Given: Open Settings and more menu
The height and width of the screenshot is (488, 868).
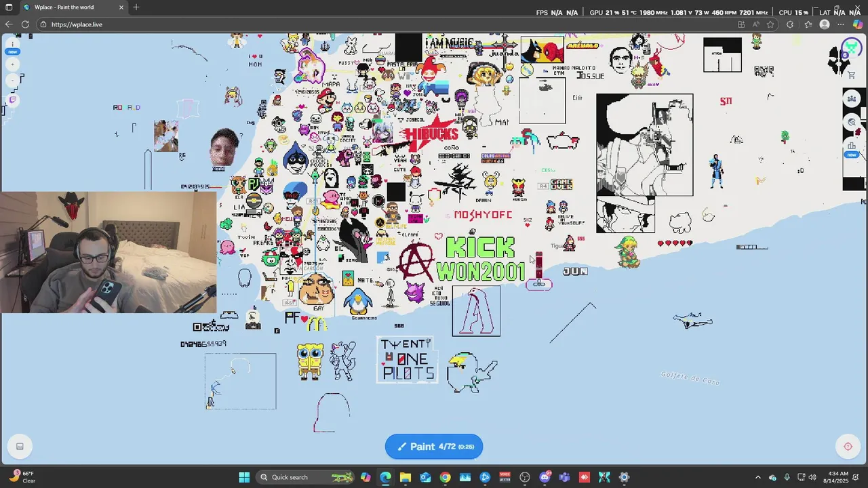Looking at the screenshot, I should (842, 24).
